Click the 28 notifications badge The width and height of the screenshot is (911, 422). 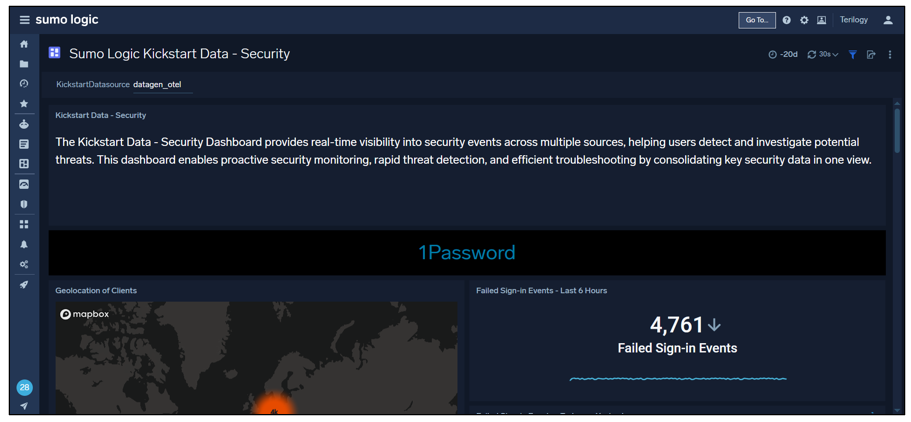pyautogui.click(x=24, y=387)
